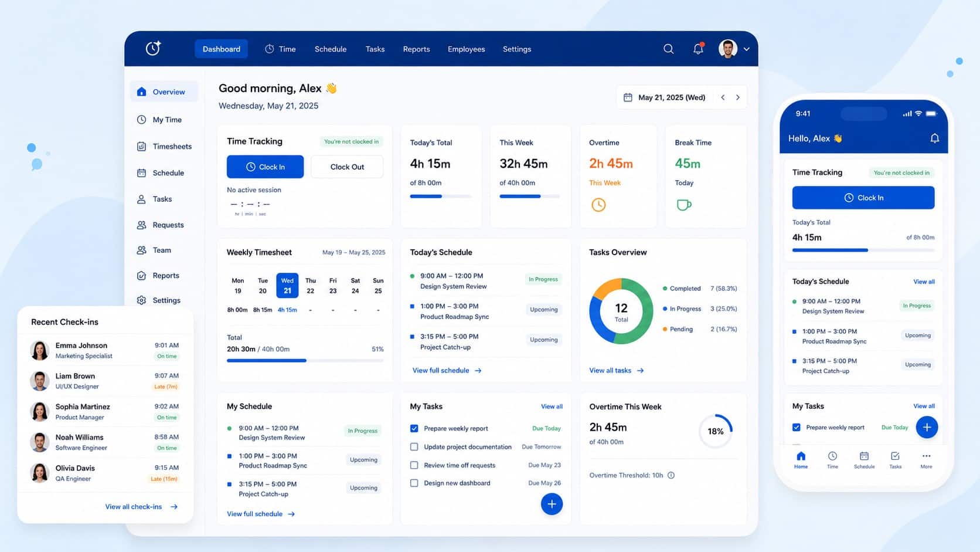The width and height of the screenshot is (980, 552).
Task: Check Review time off requests task
Action: coord(414,465)
